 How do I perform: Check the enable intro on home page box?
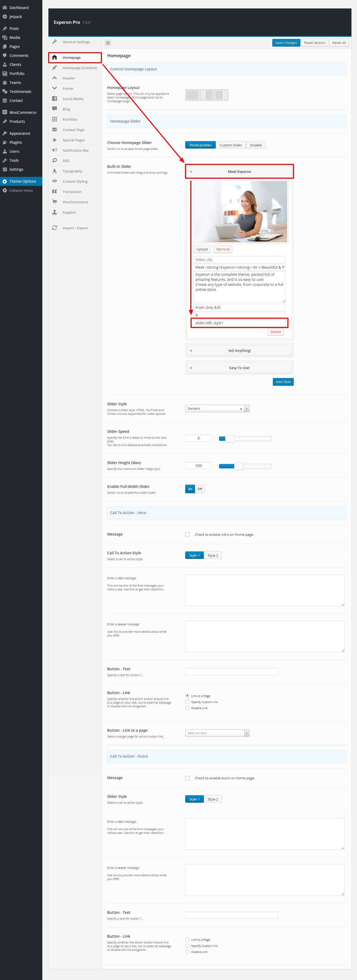[187, 534]
